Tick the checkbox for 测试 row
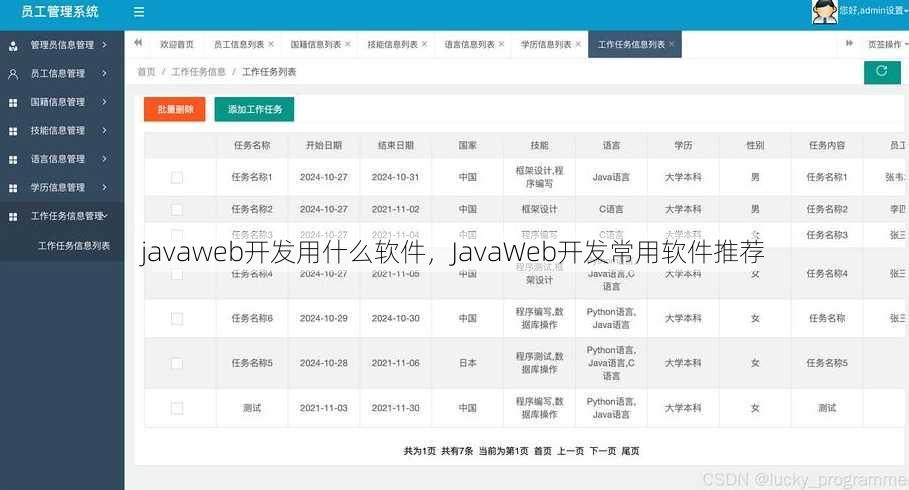The height and width of the screenshot is (490, 909). 177,408
